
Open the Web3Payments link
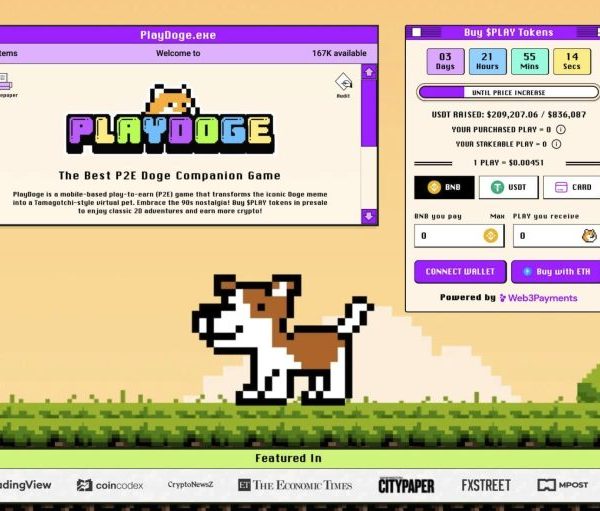(538, 298)
